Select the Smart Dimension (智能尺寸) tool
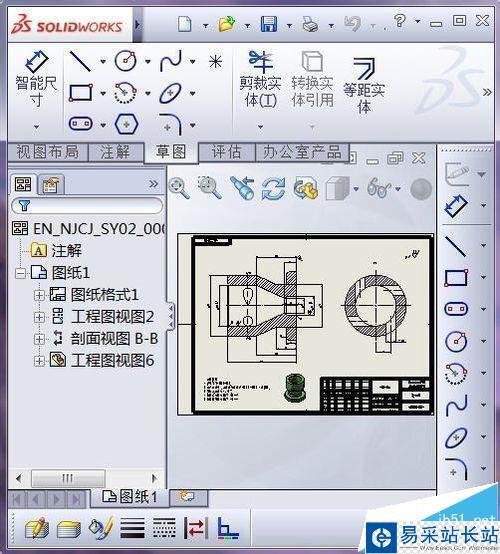The height and width of the screenshot is (554, 500). 36,78
